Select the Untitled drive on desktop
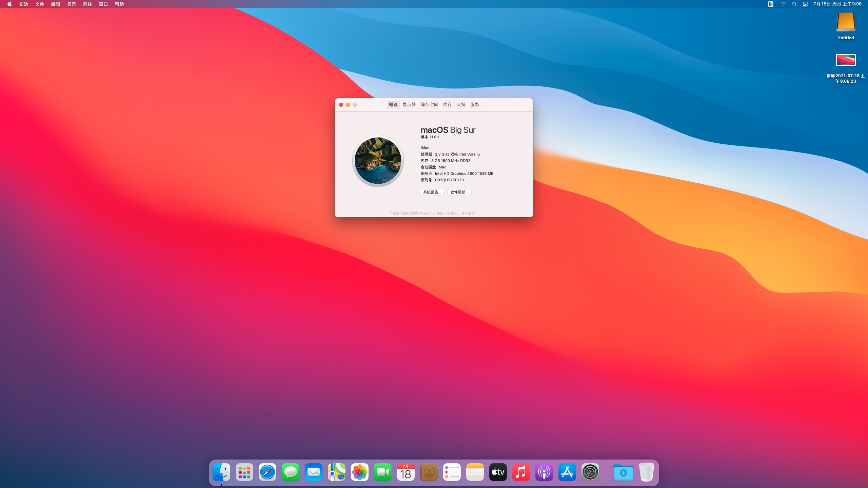The width and height of the screenshot is (868, 488). pyautogui.click(x=846, y=26)
